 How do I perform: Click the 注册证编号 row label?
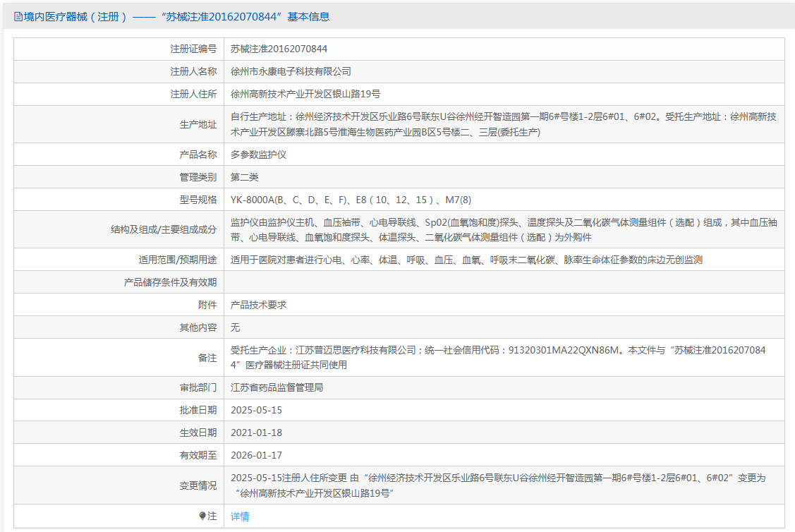tap(193, 49)
